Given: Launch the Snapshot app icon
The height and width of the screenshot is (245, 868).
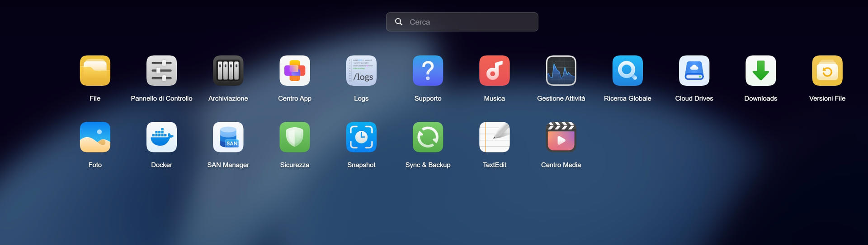Looking at the screenshot, I should pos(361,137).
